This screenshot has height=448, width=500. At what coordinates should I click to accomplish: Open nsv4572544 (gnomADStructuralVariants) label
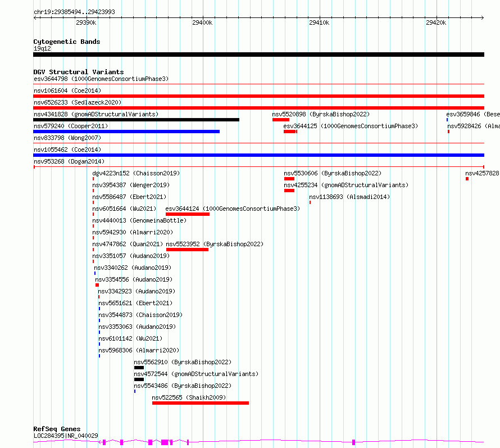tap(196, 374)
